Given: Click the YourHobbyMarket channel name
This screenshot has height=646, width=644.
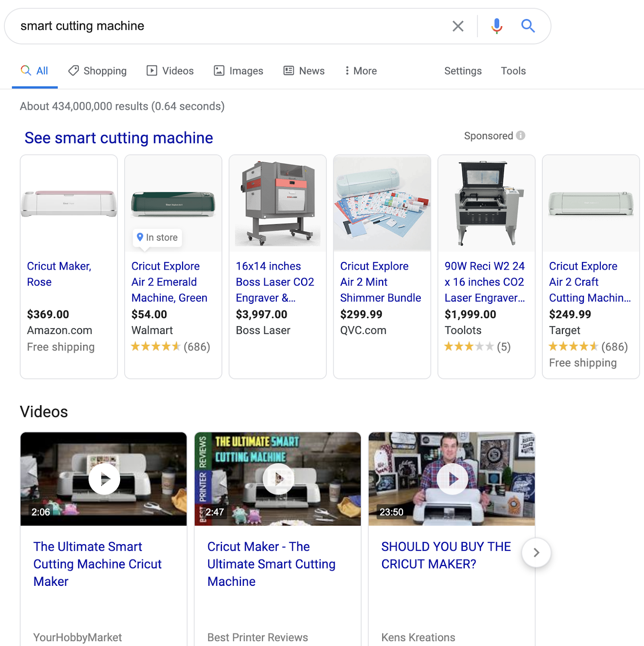Looking at the screenshot, I should (77, 638).
